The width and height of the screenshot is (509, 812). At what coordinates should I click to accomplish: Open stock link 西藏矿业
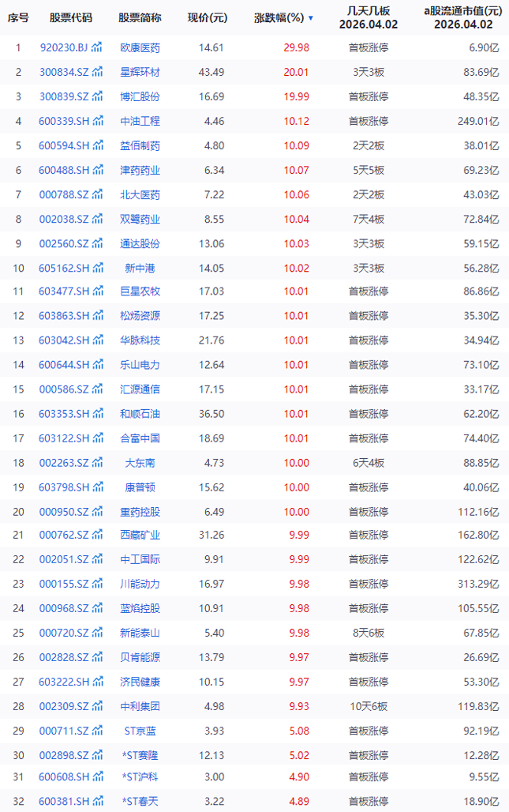pos(140,535)
